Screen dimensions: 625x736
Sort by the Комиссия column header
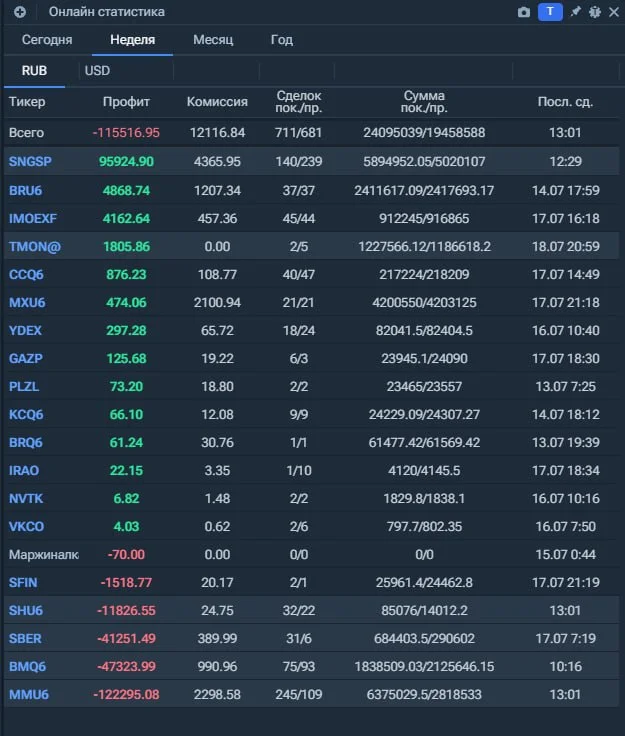coord(217,102)
